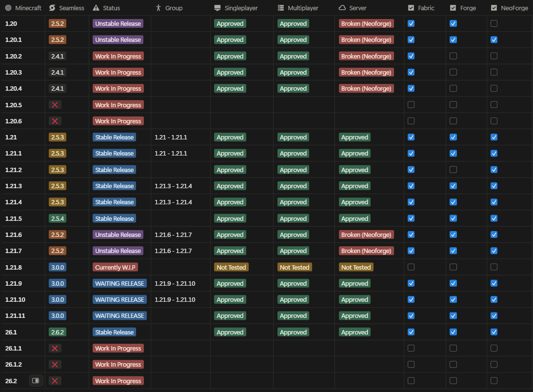The width and height of the screenshot is (533, 392).
Task: Click the Status column warning icon
Action: point(96,8)
